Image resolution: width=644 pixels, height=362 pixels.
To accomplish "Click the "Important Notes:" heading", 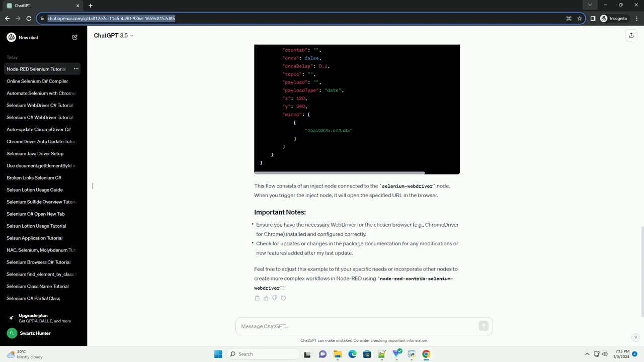I will (280, 212).
